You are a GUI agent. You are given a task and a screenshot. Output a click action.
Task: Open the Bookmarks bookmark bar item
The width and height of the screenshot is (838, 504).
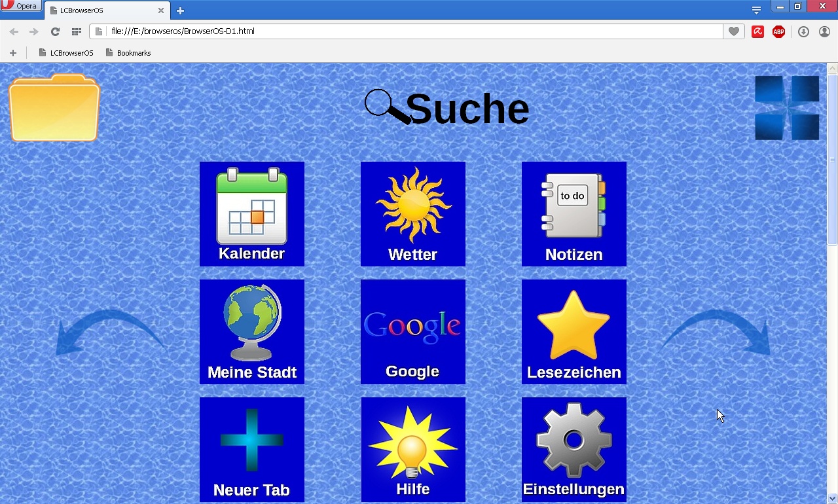(x=128, y=53)
